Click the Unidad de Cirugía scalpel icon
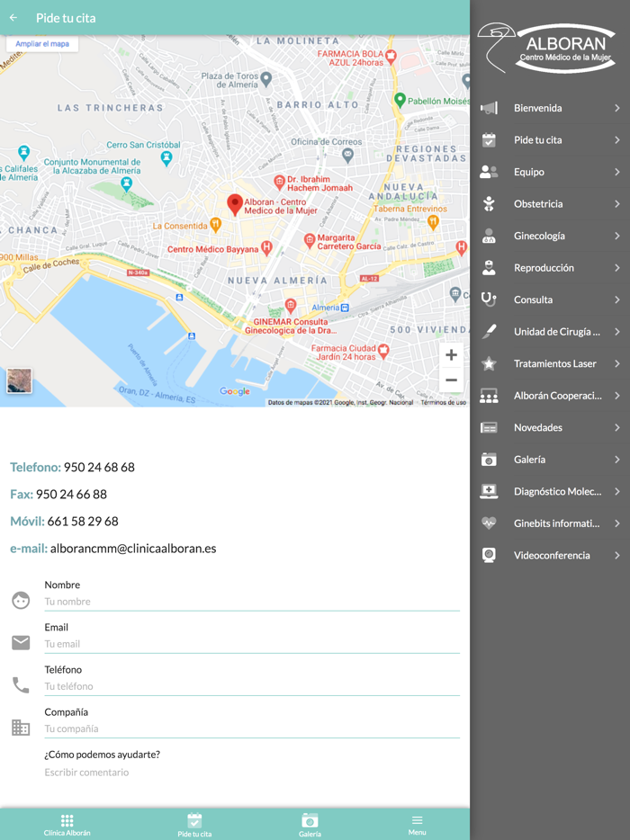Viewport: 630px width, 840px height. [489, 332]
